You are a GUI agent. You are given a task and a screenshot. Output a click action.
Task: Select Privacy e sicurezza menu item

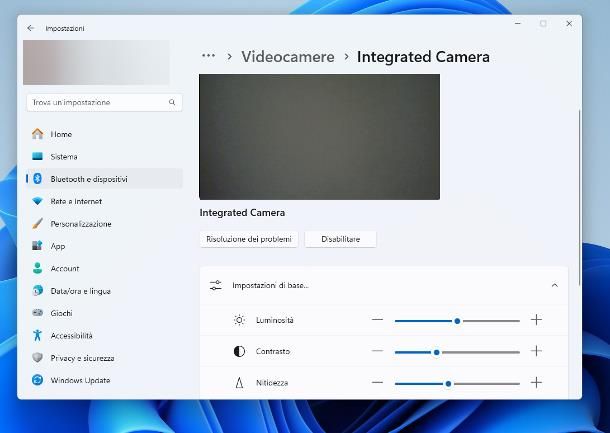(82, 358)
